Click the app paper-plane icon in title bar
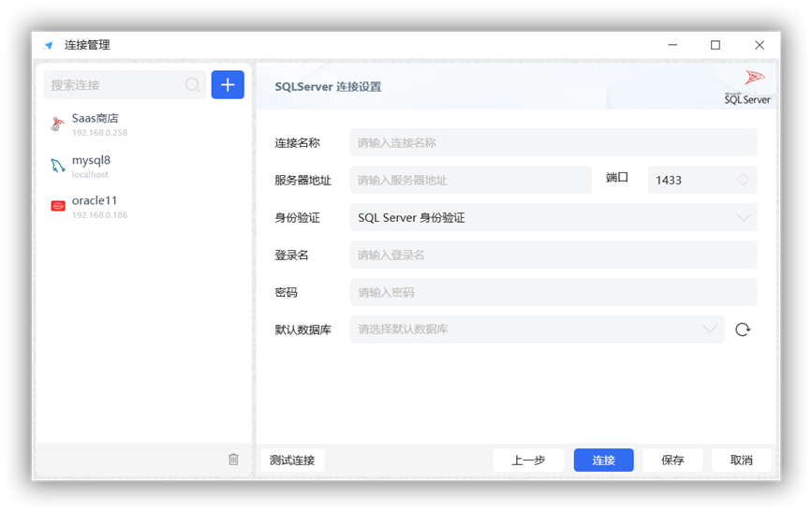The height and width of the screenshot is (512, 812). [x=49, y=45]
